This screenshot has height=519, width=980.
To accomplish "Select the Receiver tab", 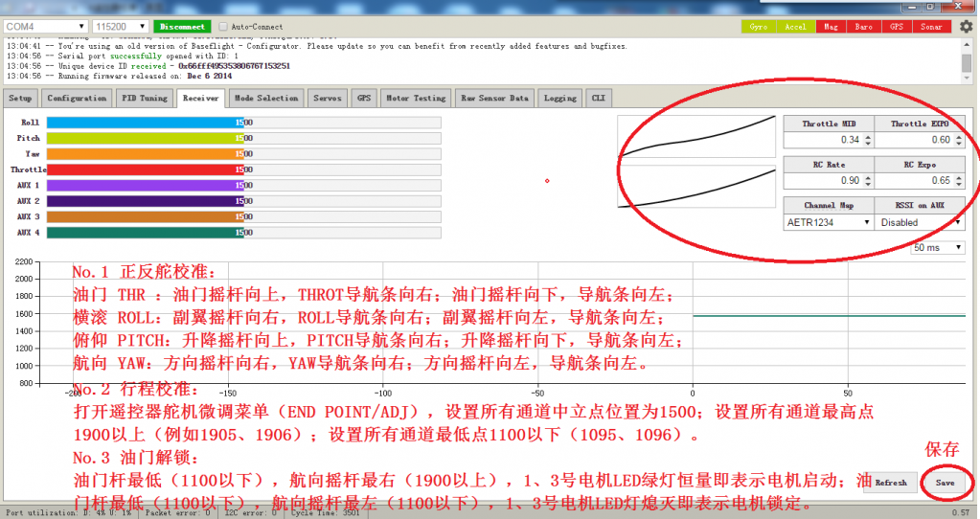I will pos(200,98).
